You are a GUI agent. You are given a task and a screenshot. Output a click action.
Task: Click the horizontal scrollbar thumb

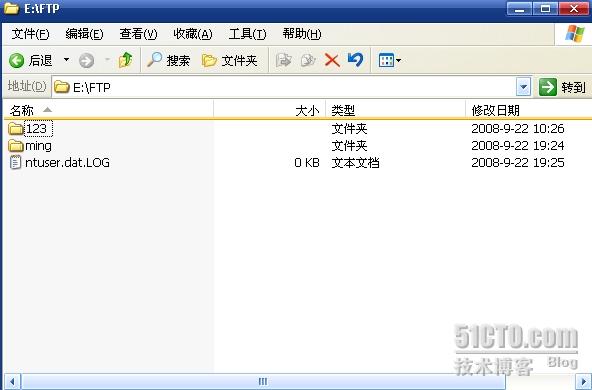coord(263,382)
